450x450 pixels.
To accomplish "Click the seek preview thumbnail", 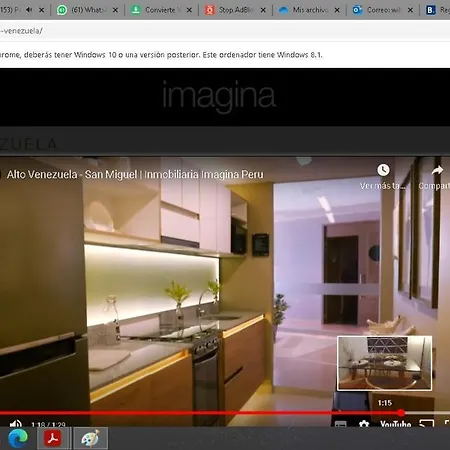I will point(385,363).
